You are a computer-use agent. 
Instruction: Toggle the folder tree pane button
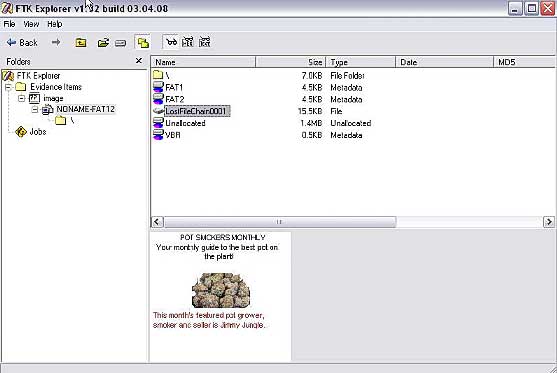pyautogui.click(x=143, y=43)
